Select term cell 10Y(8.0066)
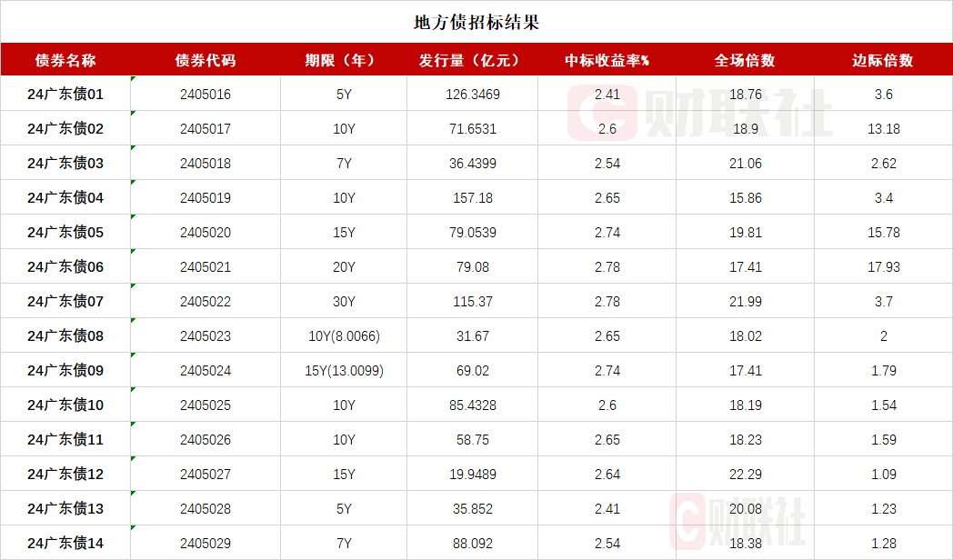The height and width of the screenshot is (560, 953). point(344,335)
